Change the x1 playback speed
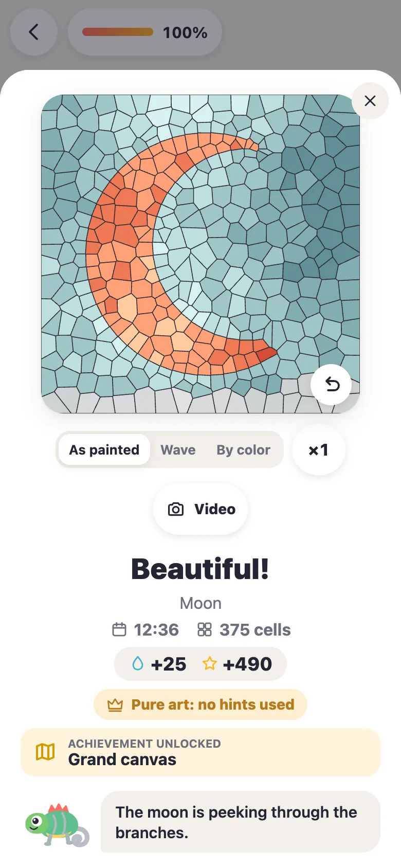 pyautogui.click(x=319, y=450)
